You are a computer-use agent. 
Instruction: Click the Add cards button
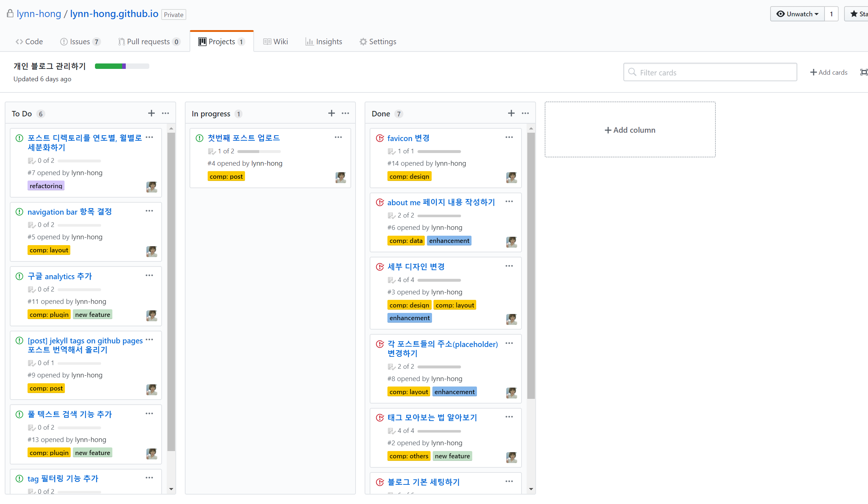coord(829,72)
